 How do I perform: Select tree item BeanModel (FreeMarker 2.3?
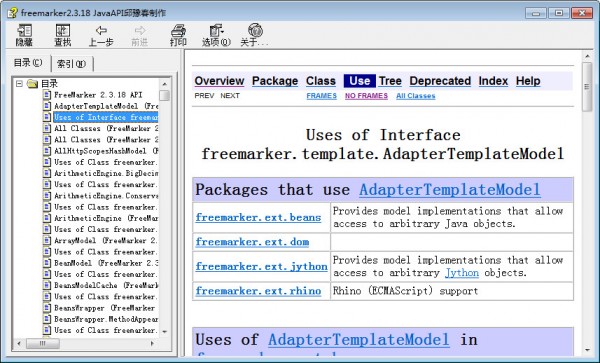tap(106, 263)
